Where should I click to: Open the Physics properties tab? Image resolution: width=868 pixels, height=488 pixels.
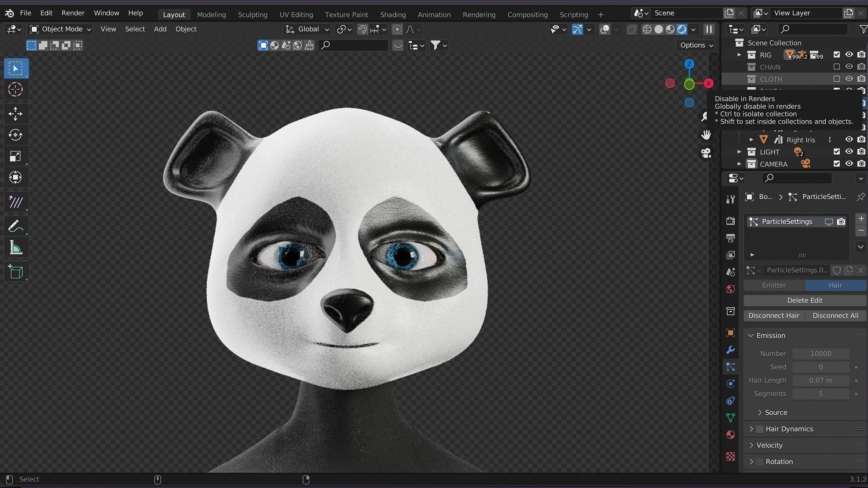point(731,384)
